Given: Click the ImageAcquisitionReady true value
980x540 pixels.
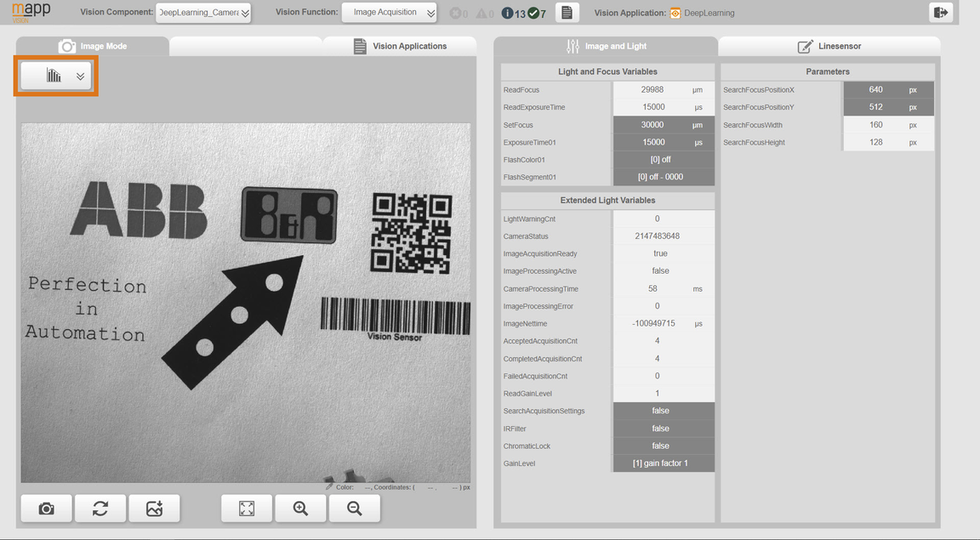Looking at the screenshot, I should 664,253.
